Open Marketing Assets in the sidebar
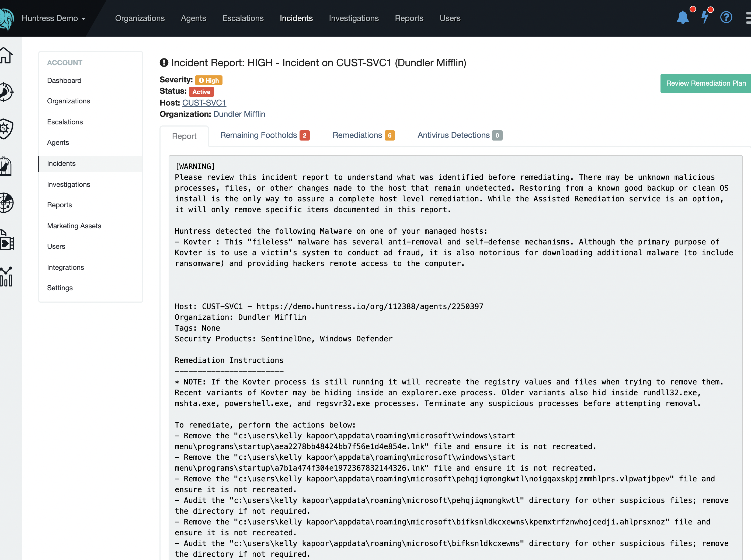Viewport: 751px width, 560px height. [74, 226]
